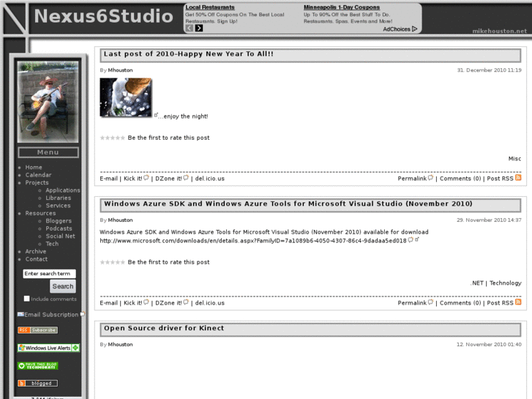Image resolution: width=532 pixels, height=399 pixels.
Task: Open the Nexus6Studio site title
Action: click(103, 16)
